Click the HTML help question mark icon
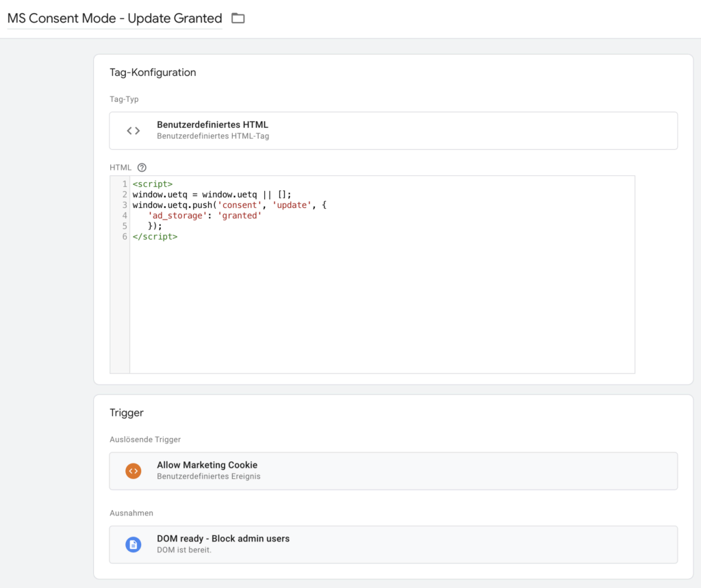The height and width of the screenshot is (588, 701). click(142, 168)
